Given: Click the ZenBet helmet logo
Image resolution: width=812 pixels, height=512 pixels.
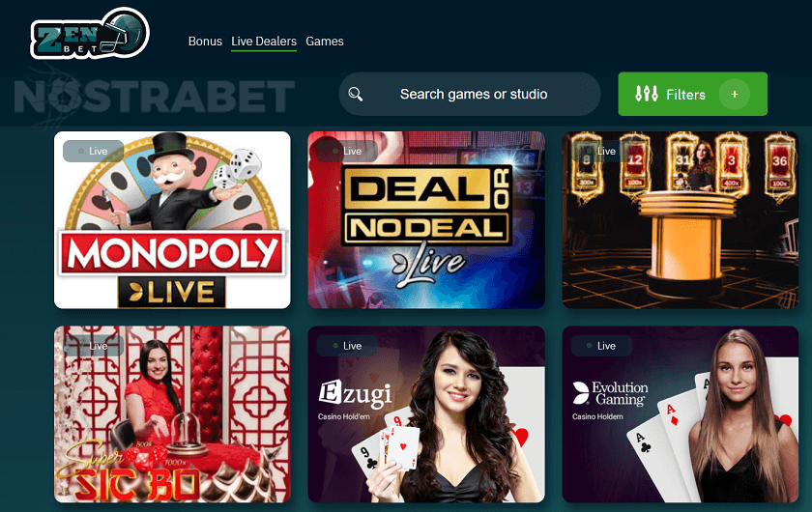Looking at the screenshot, I should pyautogui.click(x=90, y=33).
